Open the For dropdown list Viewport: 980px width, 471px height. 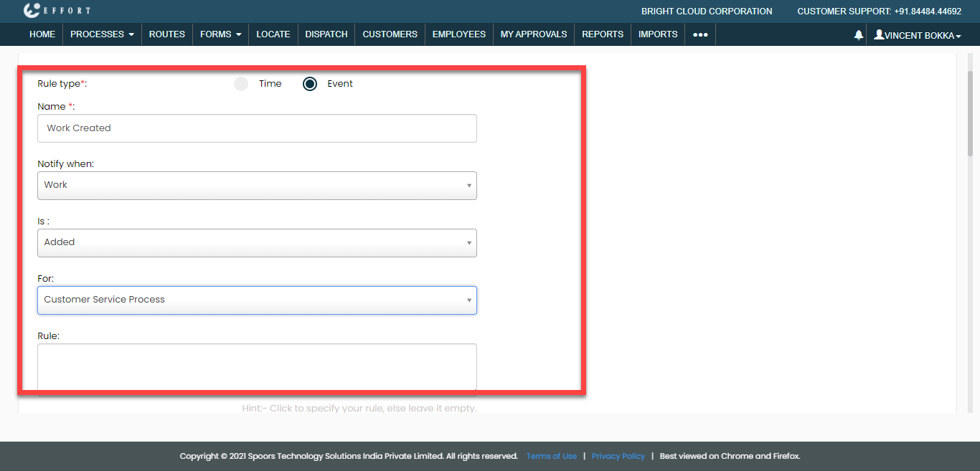coord(257,300)
